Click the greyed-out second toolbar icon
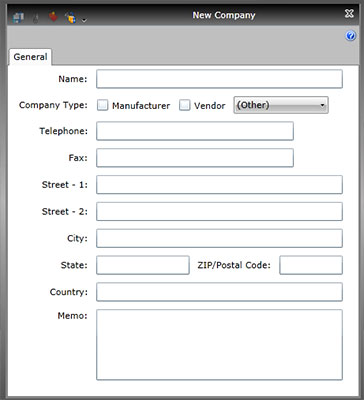Viewport: 364px width, 400px height. tap(36, 18)
